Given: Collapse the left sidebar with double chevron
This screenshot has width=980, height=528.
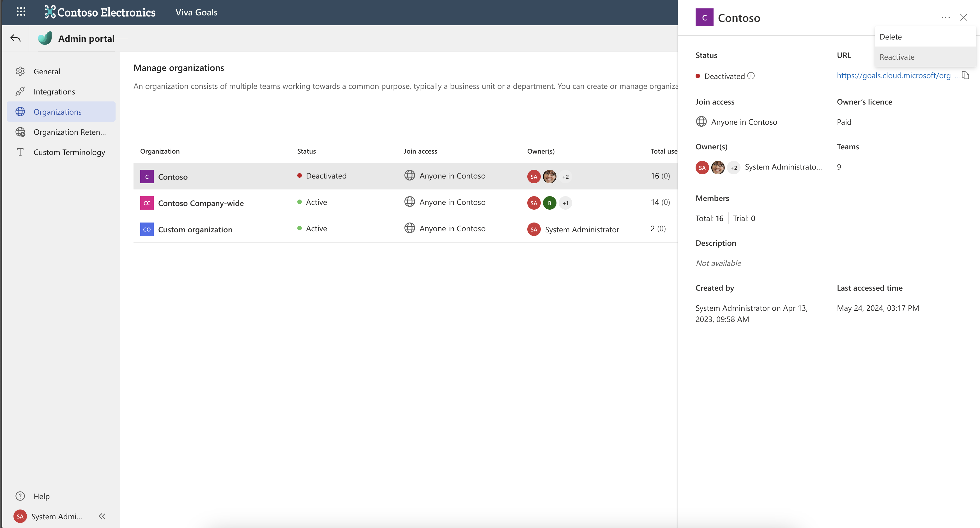Looking at the screenshot, I should point(102,516).
